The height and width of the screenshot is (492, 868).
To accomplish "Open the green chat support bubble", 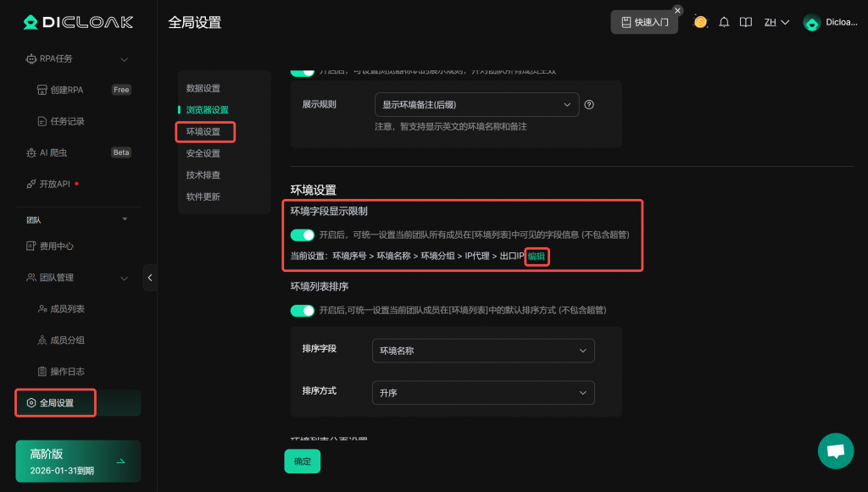I will (836, 451).
